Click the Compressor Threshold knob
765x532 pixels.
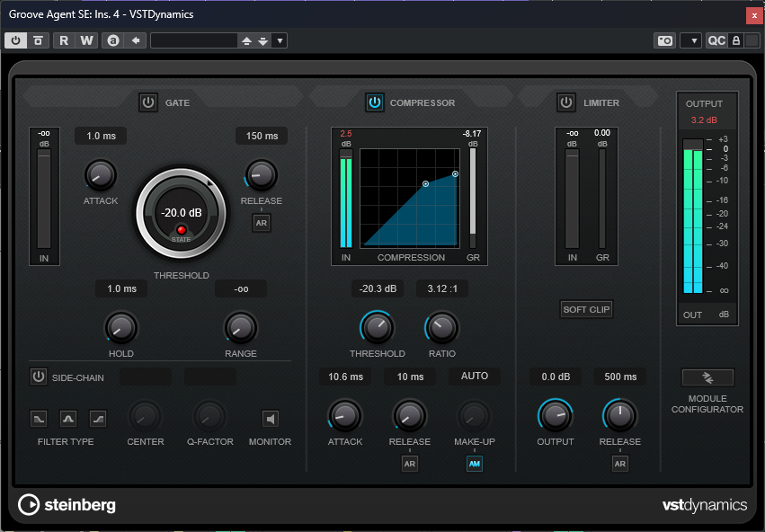tap(378, 327)
